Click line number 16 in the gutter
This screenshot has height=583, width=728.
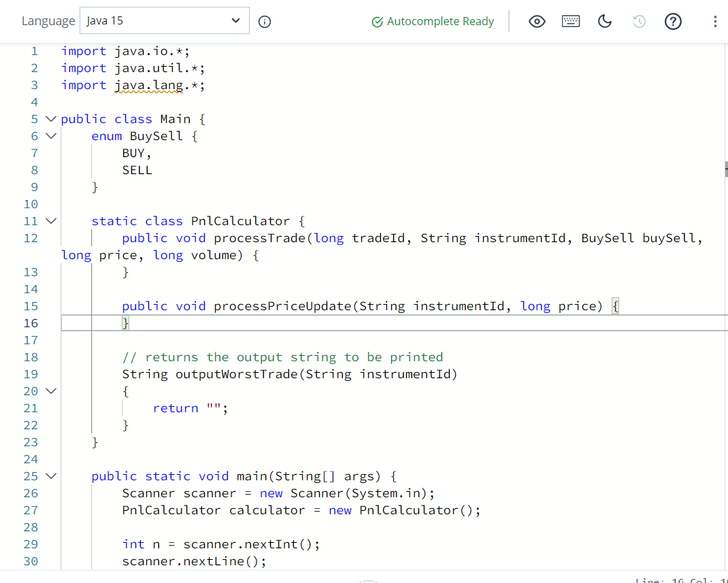tap(31, 322)
